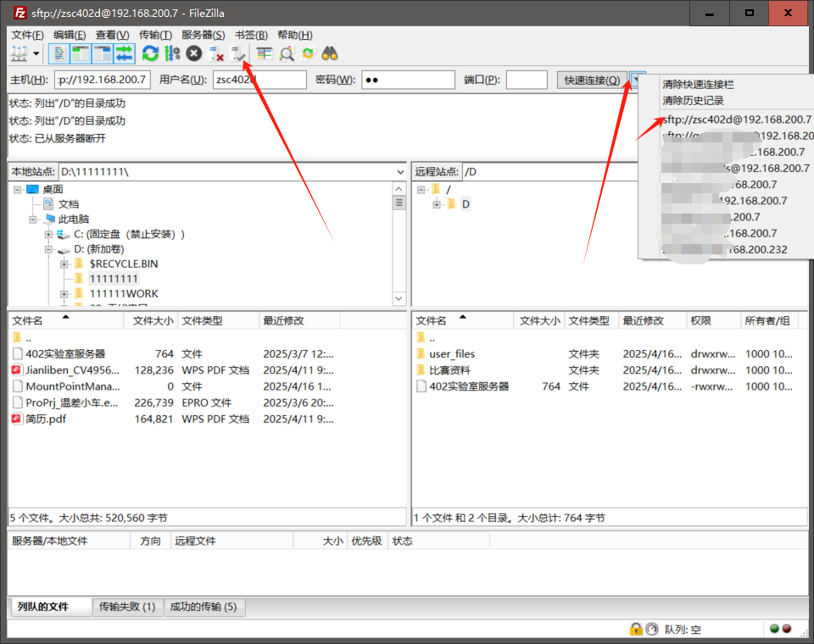Open the 编辑(E) menu
The image size is (814, 644).
click(70, 35)
